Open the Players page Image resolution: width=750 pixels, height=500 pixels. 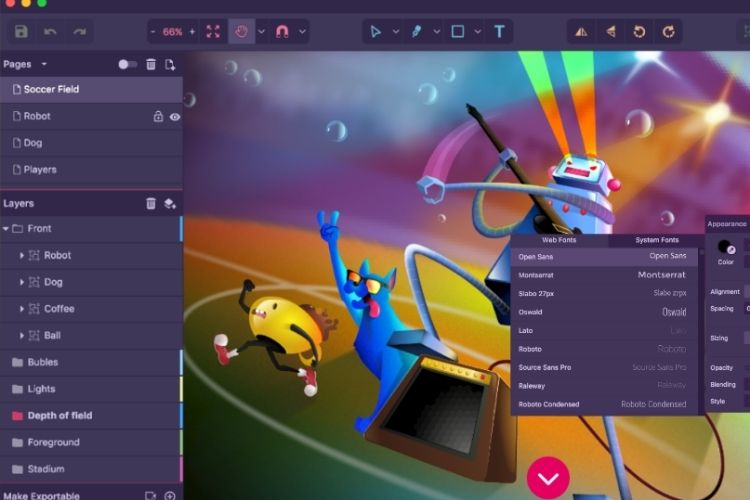click(91, 170)
